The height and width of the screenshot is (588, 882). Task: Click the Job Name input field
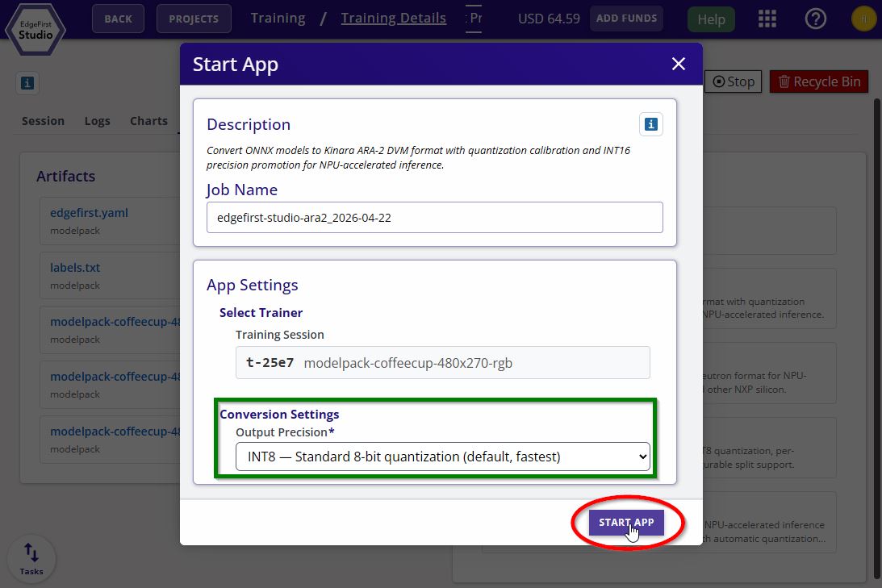[x=434, y=218]
